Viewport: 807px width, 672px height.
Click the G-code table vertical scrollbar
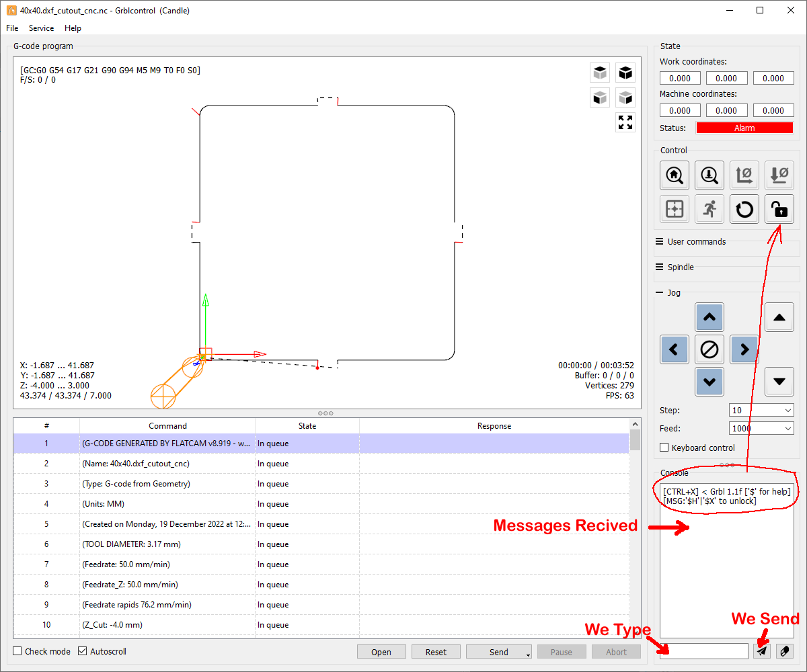(635, 528)
